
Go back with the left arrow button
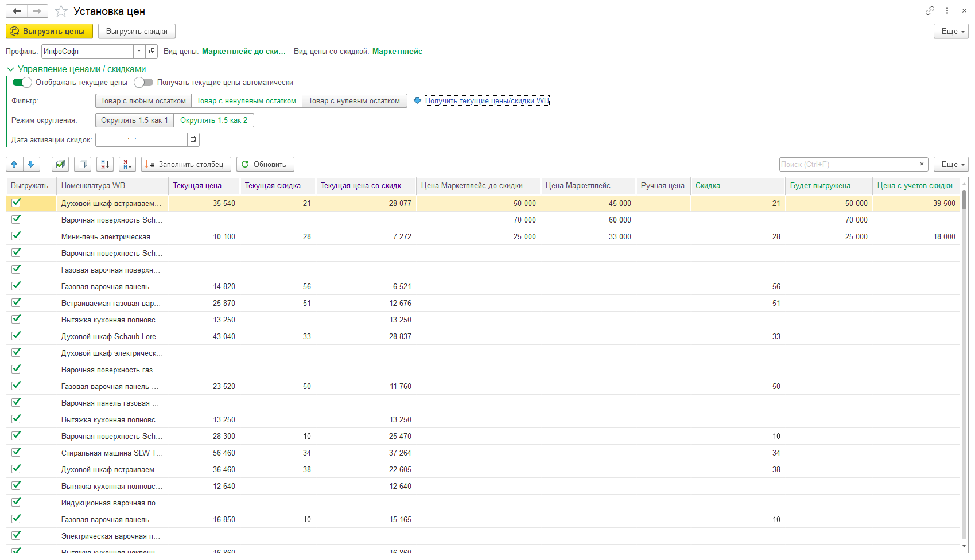click(x=17, y=11)
